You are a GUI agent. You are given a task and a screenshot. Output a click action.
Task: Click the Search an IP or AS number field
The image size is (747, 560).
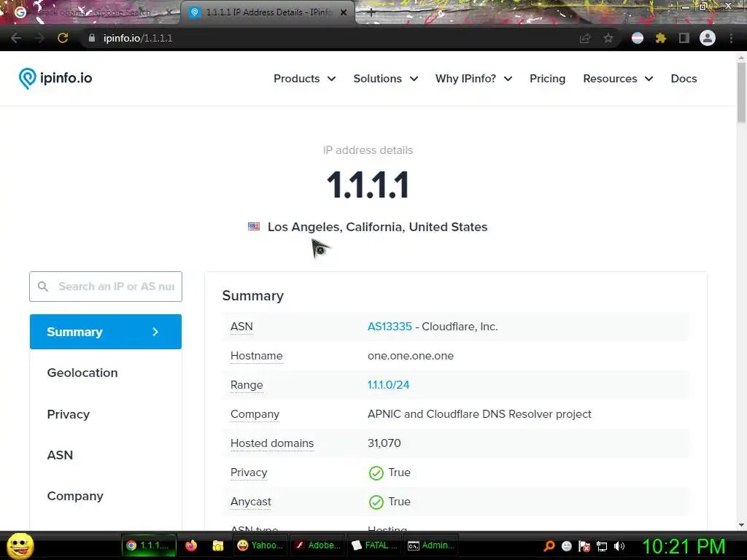[x=106, y=287]
